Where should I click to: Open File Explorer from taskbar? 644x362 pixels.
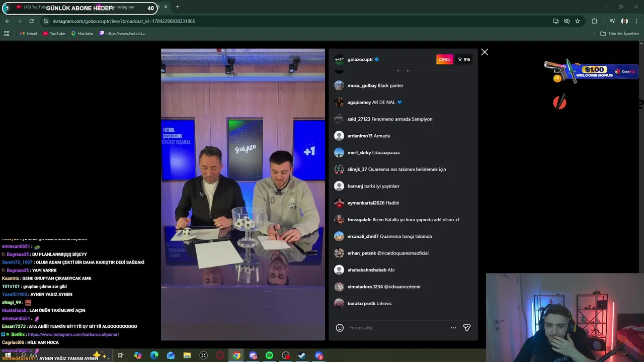(x=187, y=355)
